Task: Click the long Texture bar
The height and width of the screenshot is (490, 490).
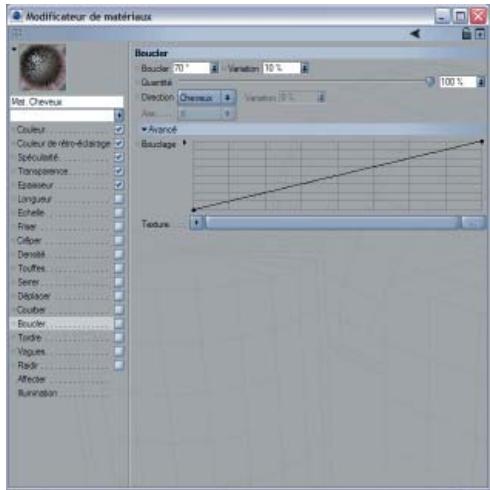Action: [x=332, y=222]
